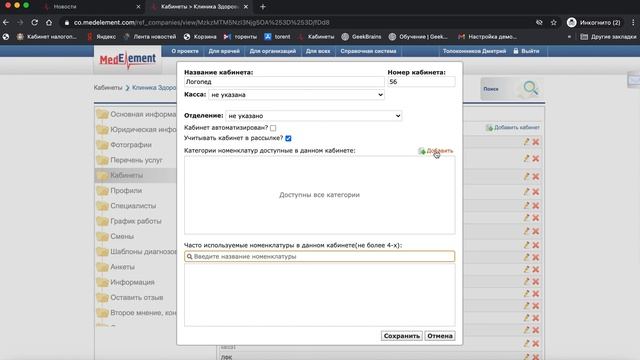Open График работы folder in sidebar
The height and width of the screenshot is (360, 640).
[129, 221]
